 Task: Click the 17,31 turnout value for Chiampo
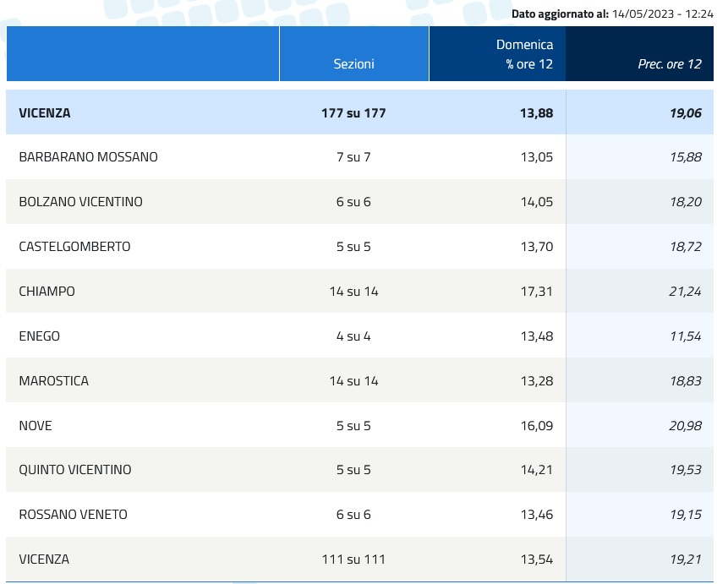click(x=536, y=292)
